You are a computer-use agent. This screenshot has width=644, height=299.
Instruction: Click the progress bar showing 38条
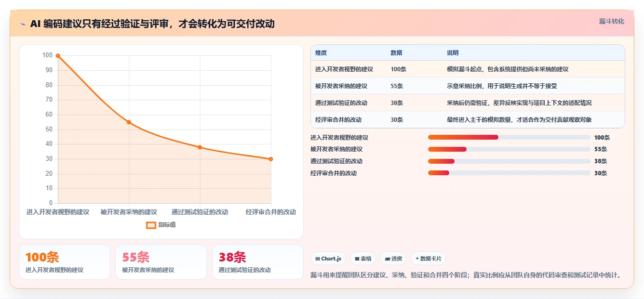(x=509, y=161)
